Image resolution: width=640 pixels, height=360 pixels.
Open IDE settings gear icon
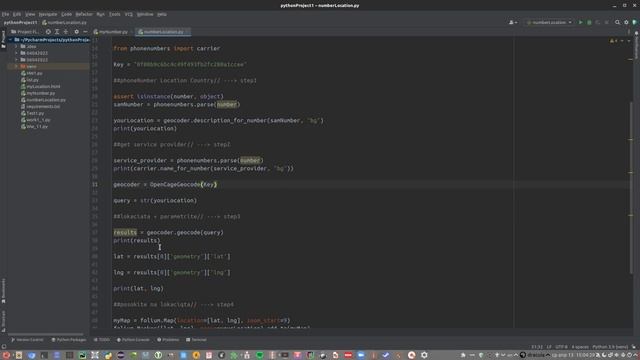coord(626,22)
